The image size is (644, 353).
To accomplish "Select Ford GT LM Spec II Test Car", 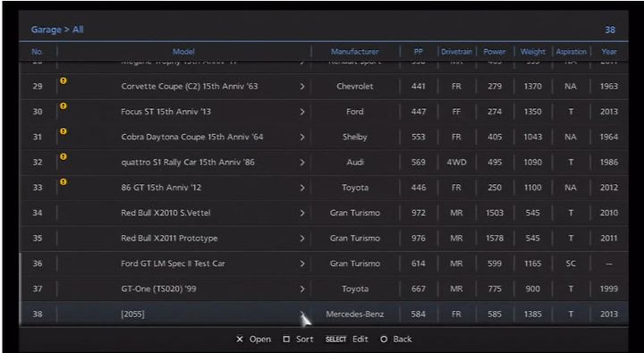I will pyautogui.click(x=173, y=264).
